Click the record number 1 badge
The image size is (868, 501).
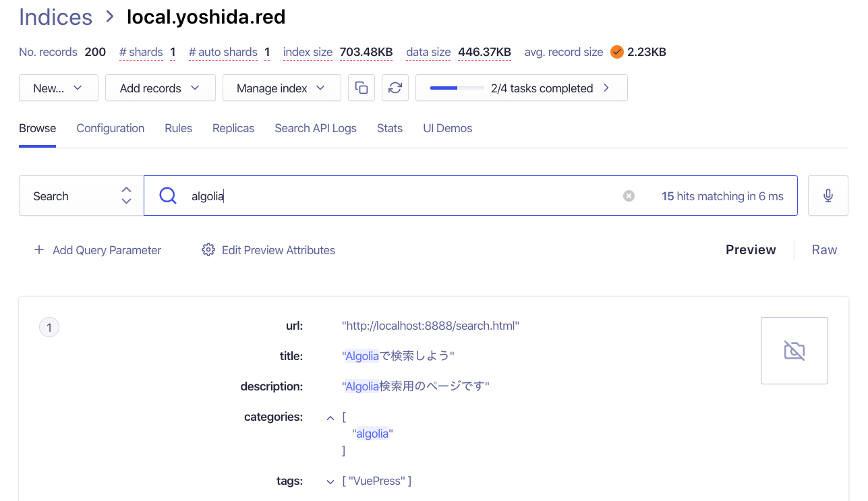click(49, 328)
